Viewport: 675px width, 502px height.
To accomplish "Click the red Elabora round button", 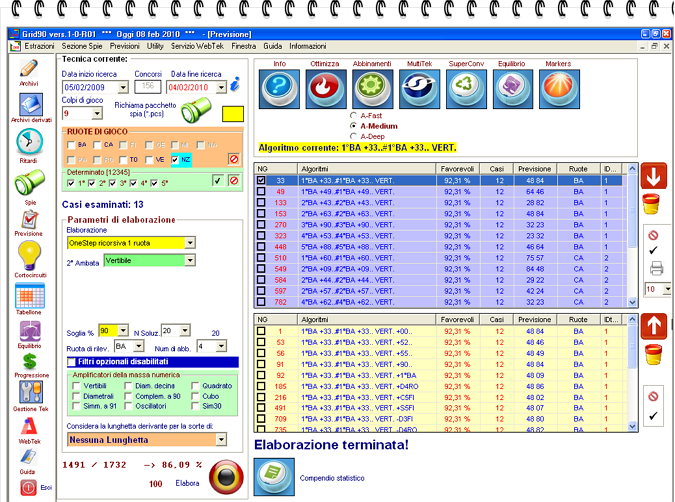I will [226, 477].
